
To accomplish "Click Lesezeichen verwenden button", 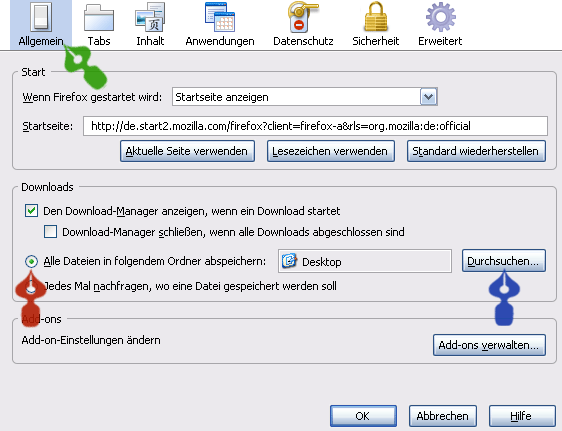I will click(x=330, y=151).
